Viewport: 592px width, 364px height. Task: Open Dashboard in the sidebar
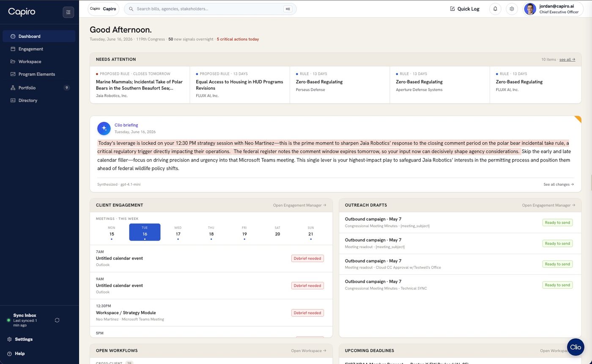point(39,36)
